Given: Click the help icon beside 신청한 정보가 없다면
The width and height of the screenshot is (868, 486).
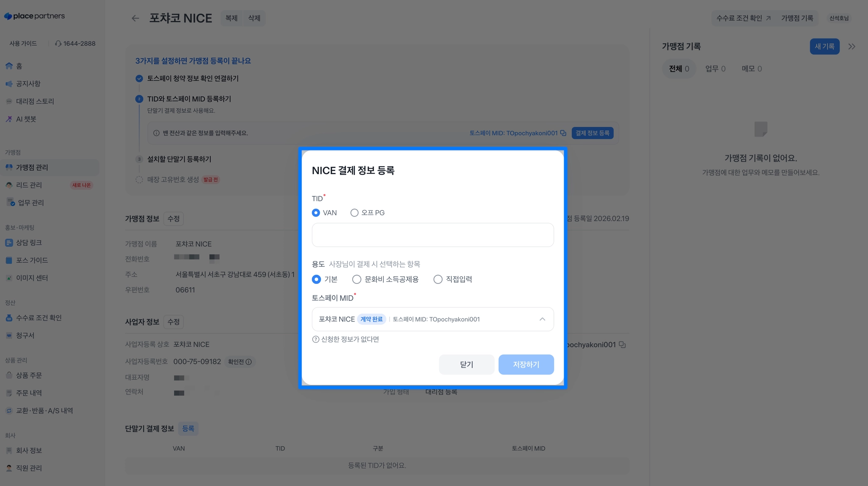Looking at the screenshot, I should click(315, 339).
